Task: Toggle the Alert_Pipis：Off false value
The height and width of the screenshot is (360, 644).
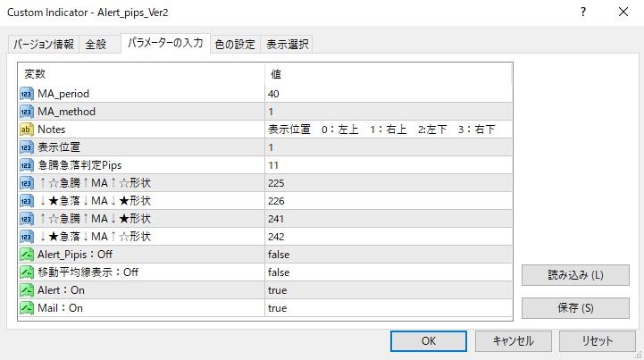Action: (279, 255)
